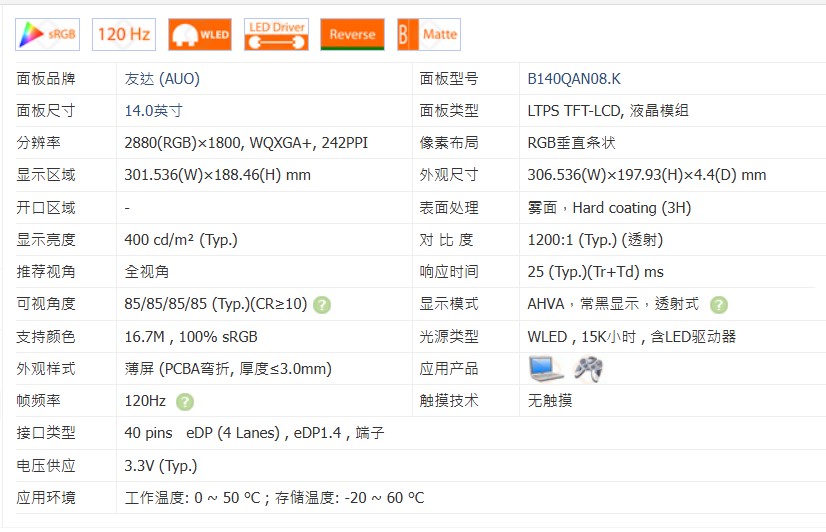Screen dimensions: 826x532
Task: Click the 400 cd/m² brightness value
Action: (180, 240)
